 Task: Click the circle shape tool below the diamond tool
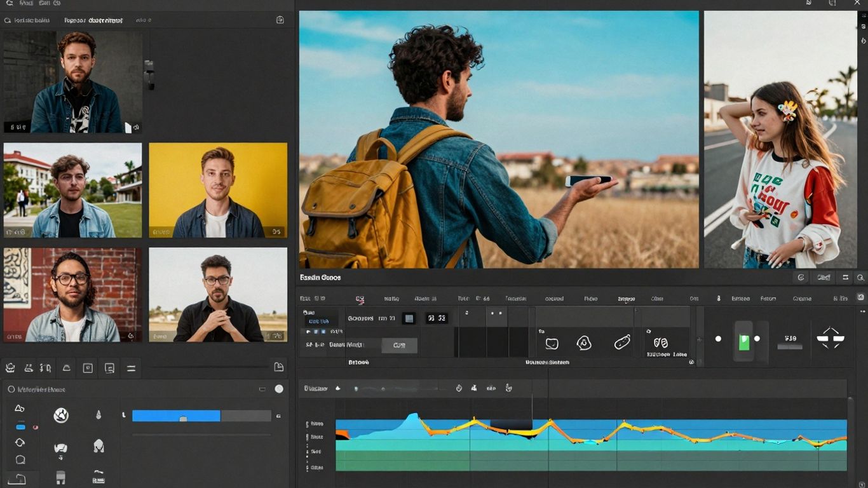20,459
